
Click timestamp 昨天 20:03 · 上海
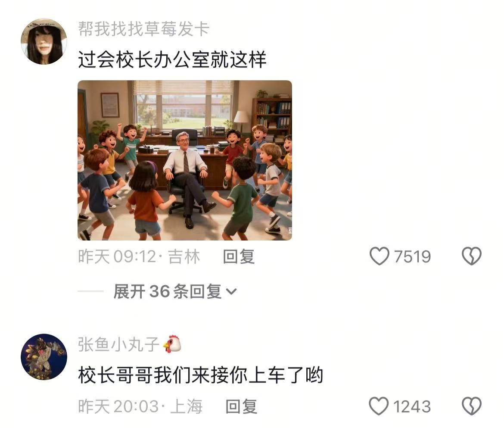(140, 406)
